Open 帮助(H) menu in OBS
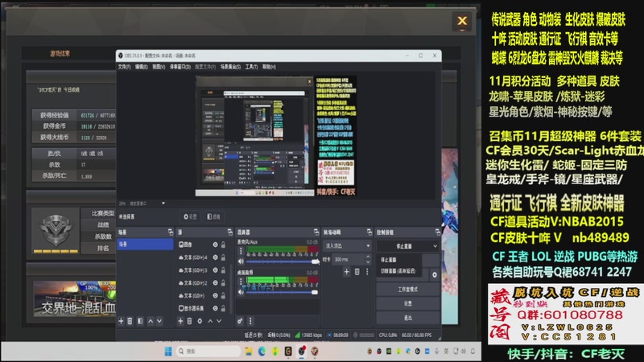 (269, 67)
